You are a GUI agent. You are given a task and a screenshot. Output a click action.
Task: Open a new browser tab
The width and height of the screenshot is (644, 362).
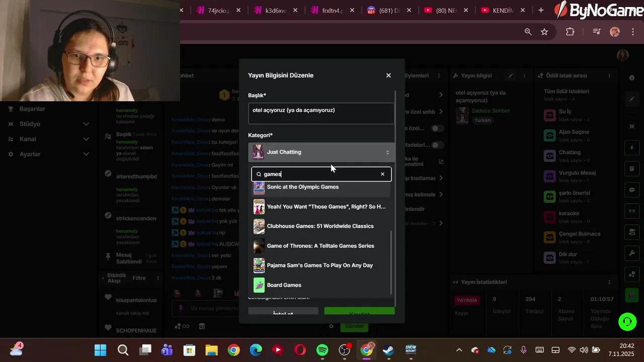pyautogui.click(x=541, y=10)
